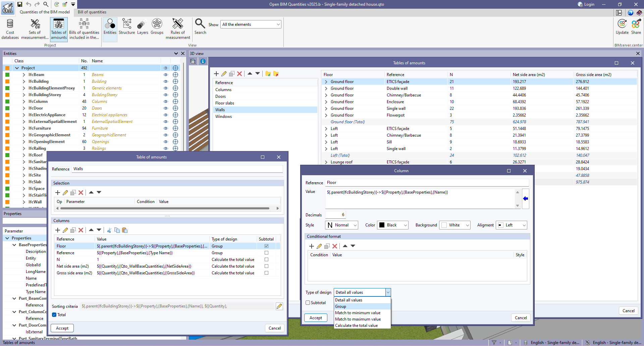The width and height of the screenshot is (644, 346).
Task: Switch to Bill of quantities tab
Action: 92,12
